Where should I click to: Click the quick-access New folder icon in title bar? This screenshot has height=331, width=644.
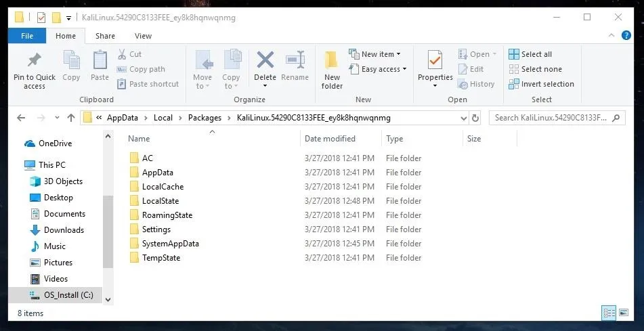pos(56,18)
